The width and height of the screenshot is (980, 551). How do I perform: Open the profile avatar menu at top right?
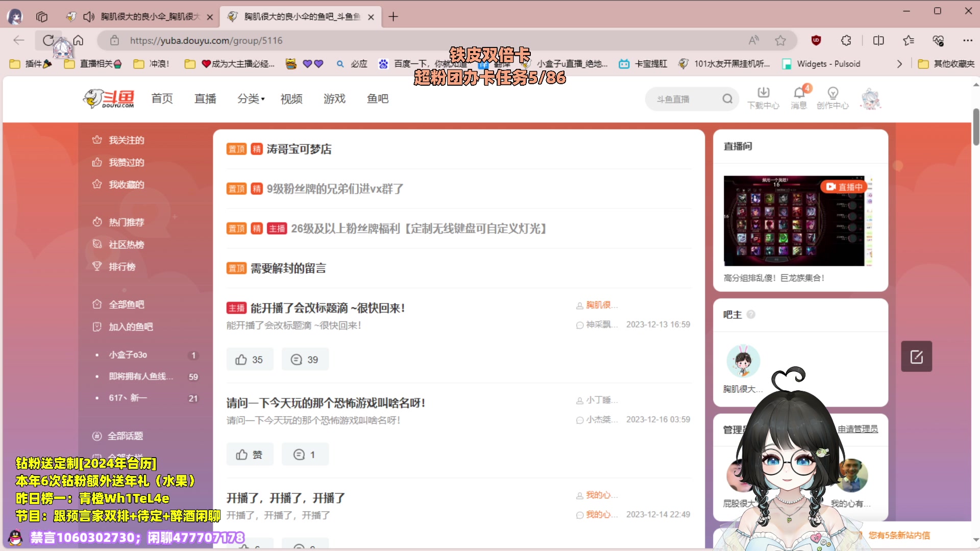[871, 98]
